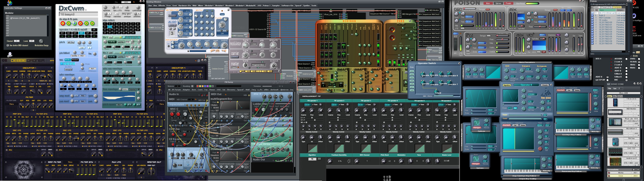Select 48kHz sample rate radio button
The image size is (644, 181).
pos(639,65)
